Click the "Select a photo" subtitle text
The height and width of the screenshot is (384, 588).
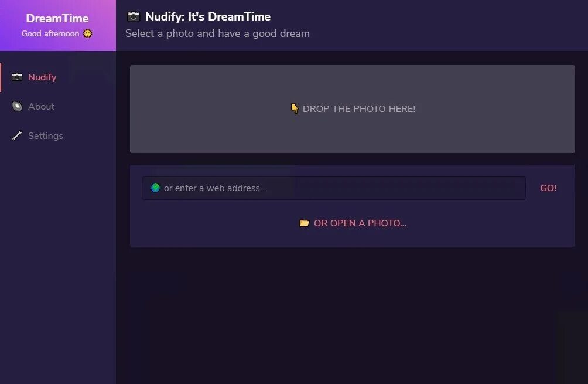point(217,33)
